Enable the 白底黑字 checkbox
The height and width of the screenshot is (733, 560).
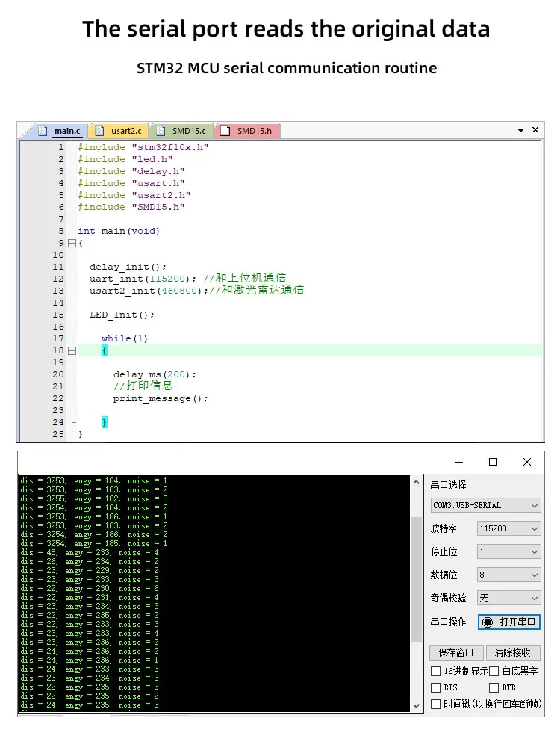494,672
